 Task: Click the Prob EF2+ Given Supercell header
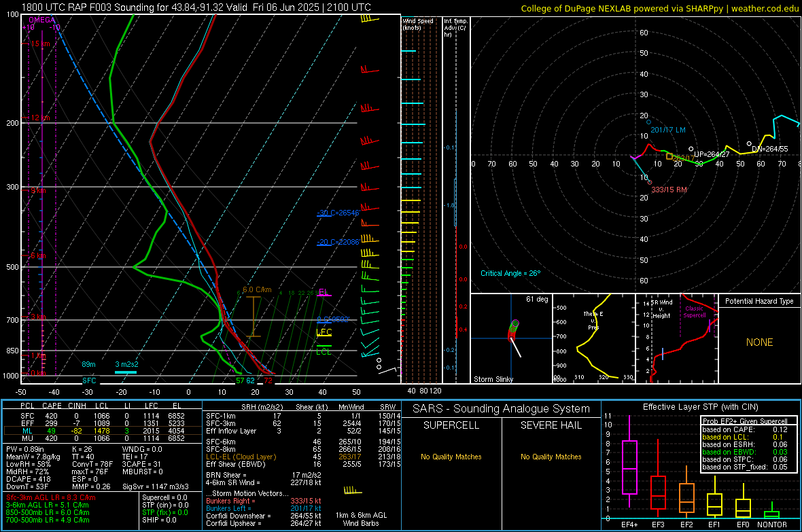745,421
